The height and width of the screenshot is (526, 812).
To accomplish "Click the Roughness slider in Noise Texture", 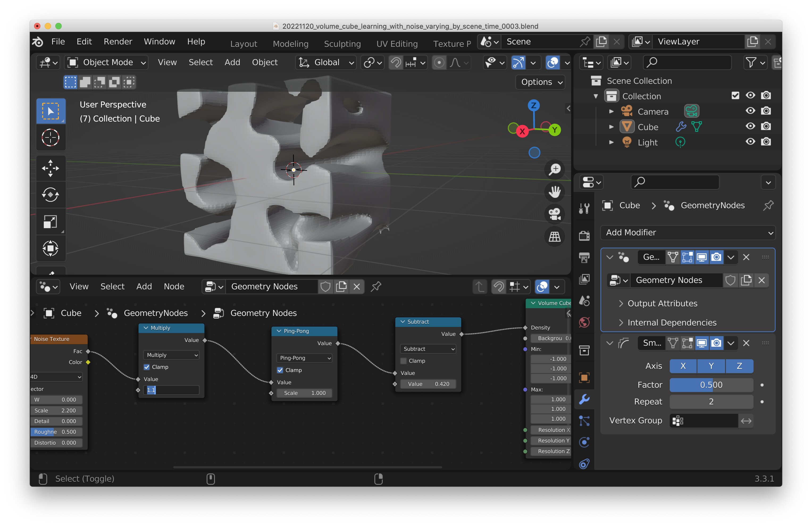I will coord(57,432).
